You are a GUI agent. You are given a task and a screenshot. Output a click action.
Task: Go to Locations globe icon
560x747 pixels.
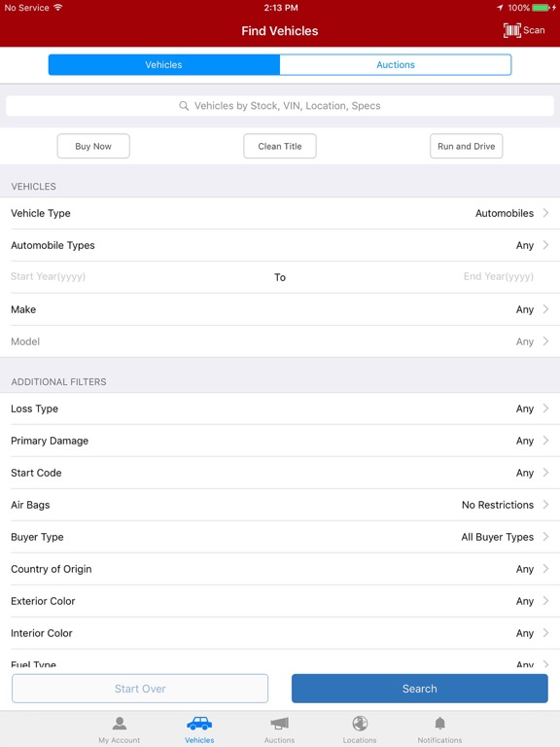360,724
